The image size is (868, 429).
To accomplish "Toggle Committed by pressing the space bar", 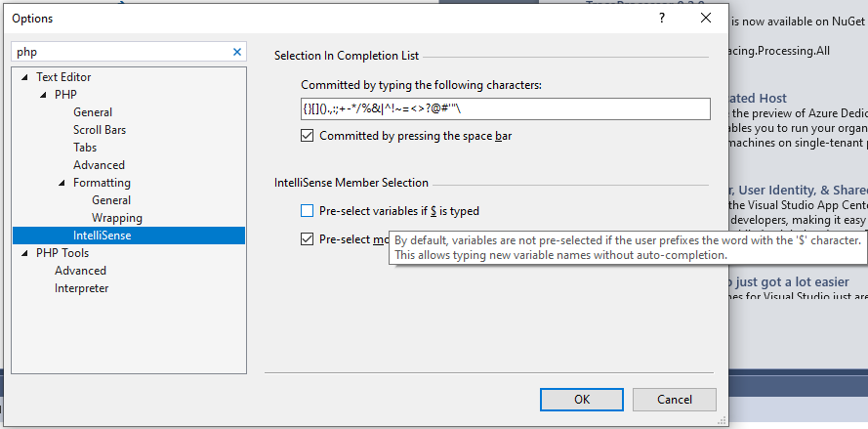I will click(308, 136).
